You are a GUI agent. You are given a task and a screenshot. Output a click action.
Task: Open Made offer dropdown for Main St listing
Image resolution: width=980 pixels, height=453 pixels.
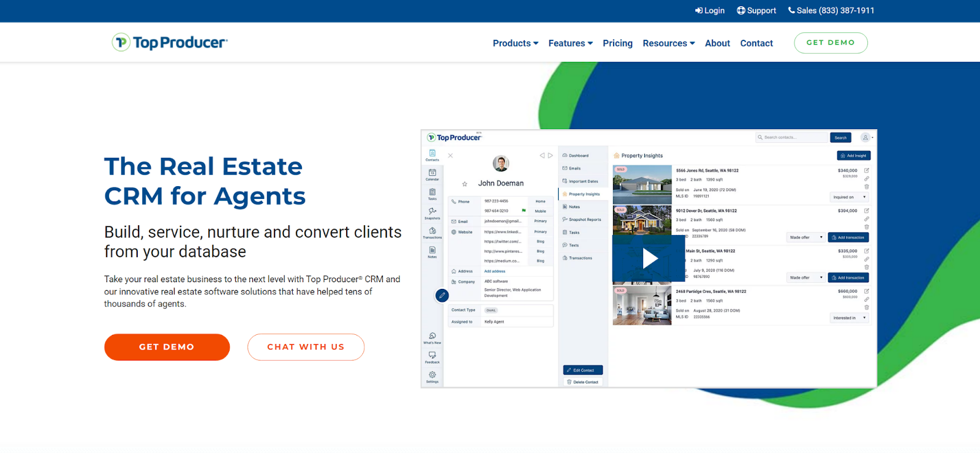click(x=806, y=278)
